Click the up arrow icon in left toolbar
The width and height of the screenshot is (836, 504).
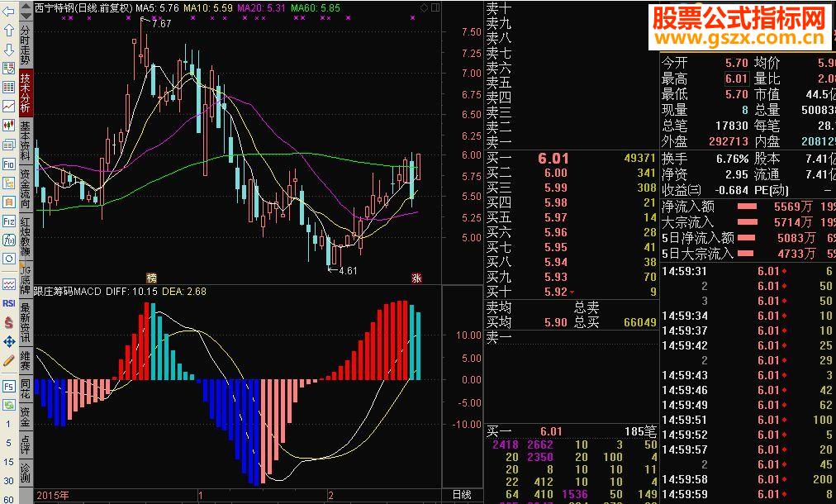[8, 31]
